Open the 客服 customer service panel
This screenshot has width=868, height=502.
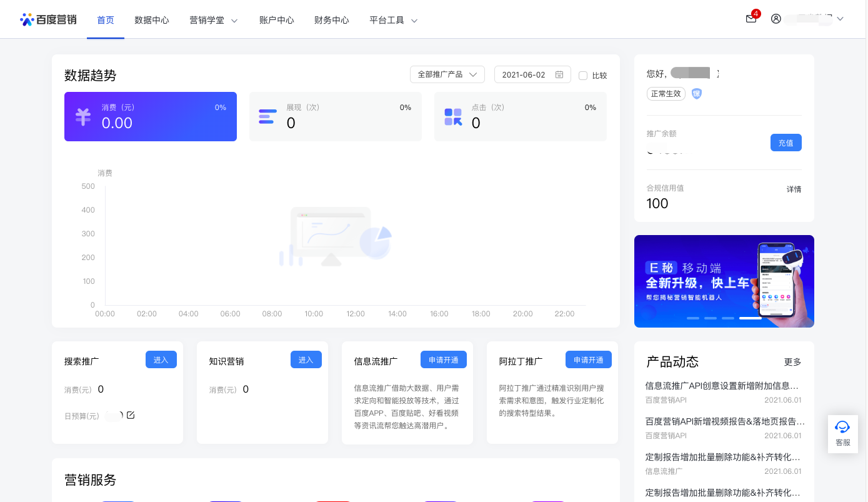[842, 433]
